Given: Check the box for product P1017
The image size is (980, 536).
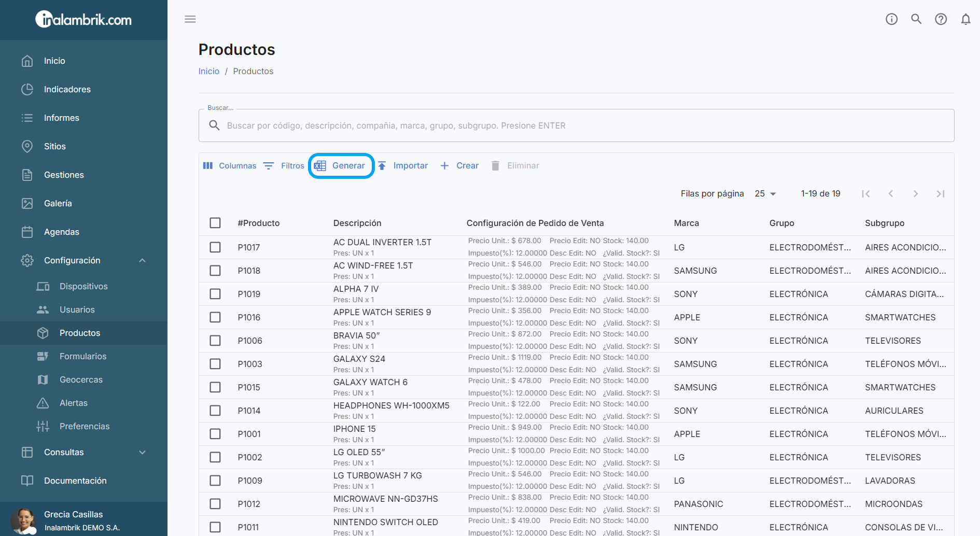Looking at the screenshot, I should [215, 247].
